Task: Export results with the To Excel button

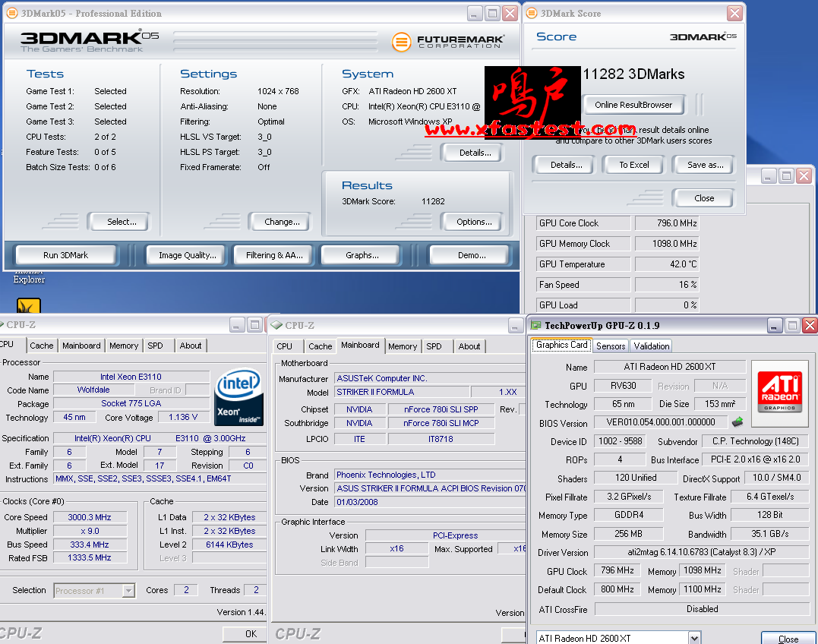Action: 634,165
